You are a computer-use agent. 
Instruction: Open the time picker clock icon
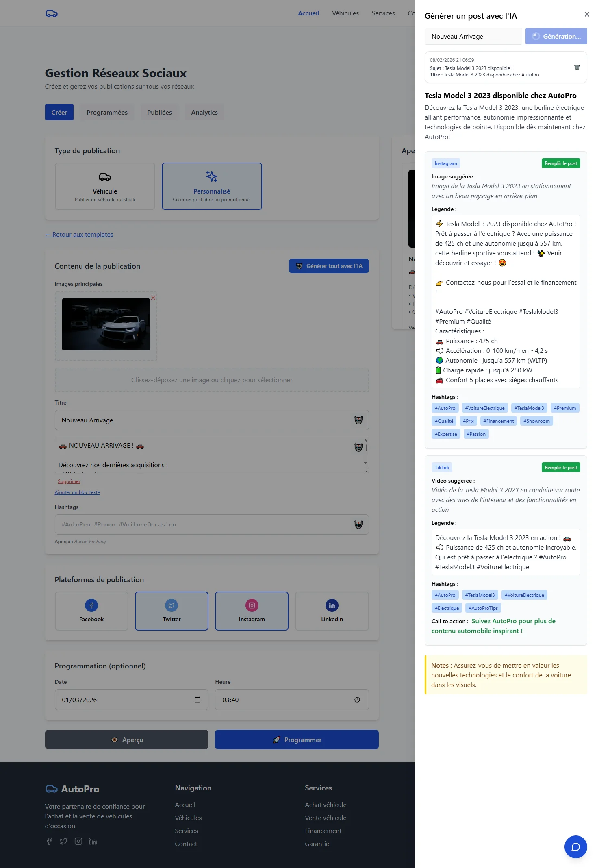[357, 700]
